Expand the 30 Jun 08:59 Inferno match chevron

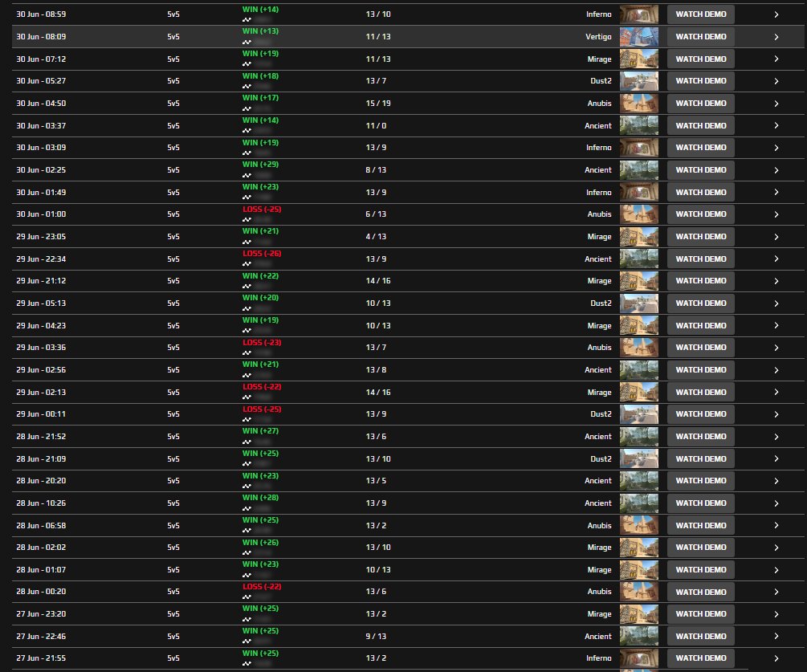pyautogui.click(x=776, y=14)
